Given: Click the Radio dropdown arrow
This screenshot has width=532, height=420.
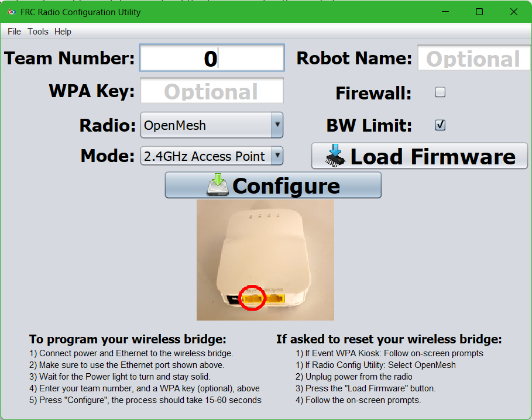Looking at the screenshot, I should 276,125.
